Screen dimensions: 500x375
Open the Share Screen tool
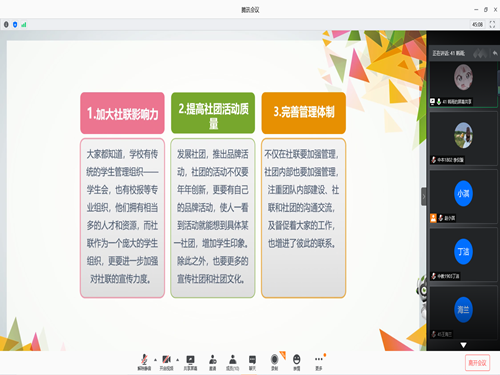[190, 362]
